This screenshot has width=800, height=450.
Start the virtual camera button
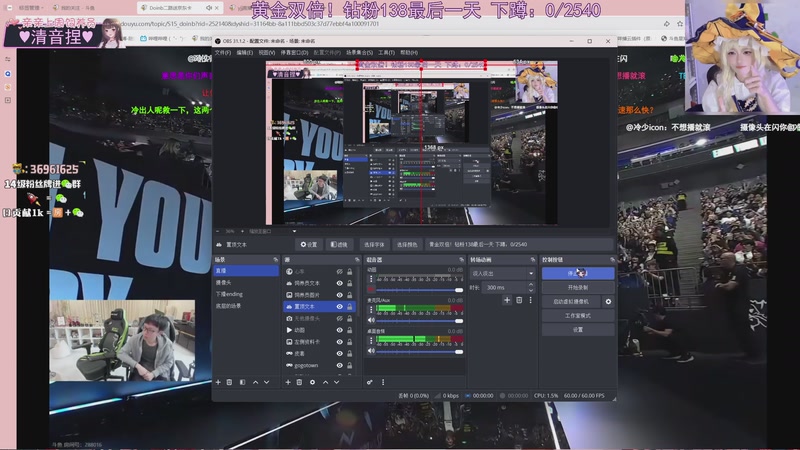click(x=571, y=302)
